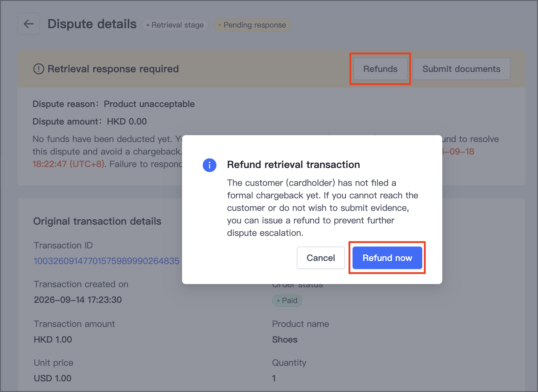The width and height of the screenshot is (538, 392).
Task: Click the 18:22:47 (UTC+8) deadline text
Action: 68,164
